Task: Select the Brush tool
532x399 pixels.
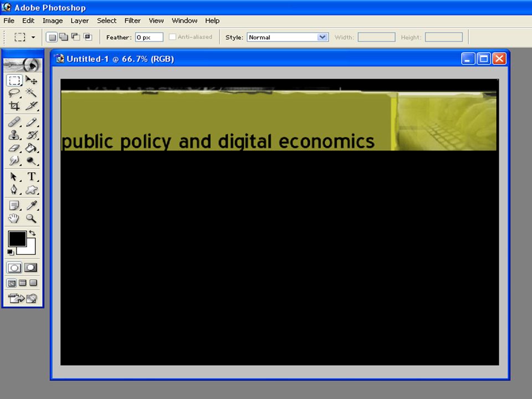Action: [x=31, y=122]
